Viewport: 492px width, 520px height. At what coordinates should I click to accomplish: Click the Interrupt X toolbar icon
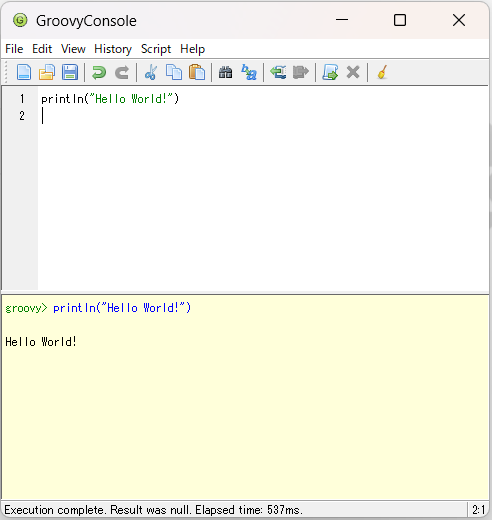pos(353,72)
